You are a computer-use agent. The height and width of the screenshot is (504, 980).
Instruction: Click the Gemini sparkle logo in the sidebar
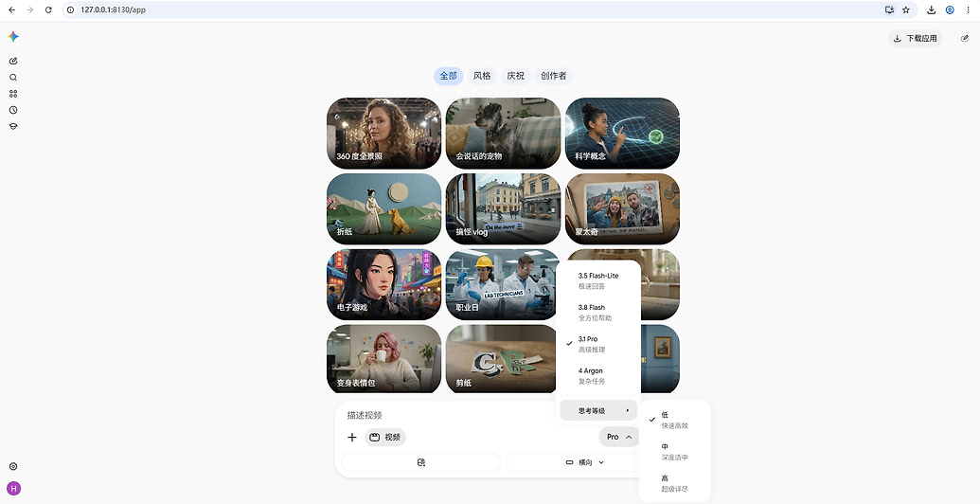coord(13,37)
